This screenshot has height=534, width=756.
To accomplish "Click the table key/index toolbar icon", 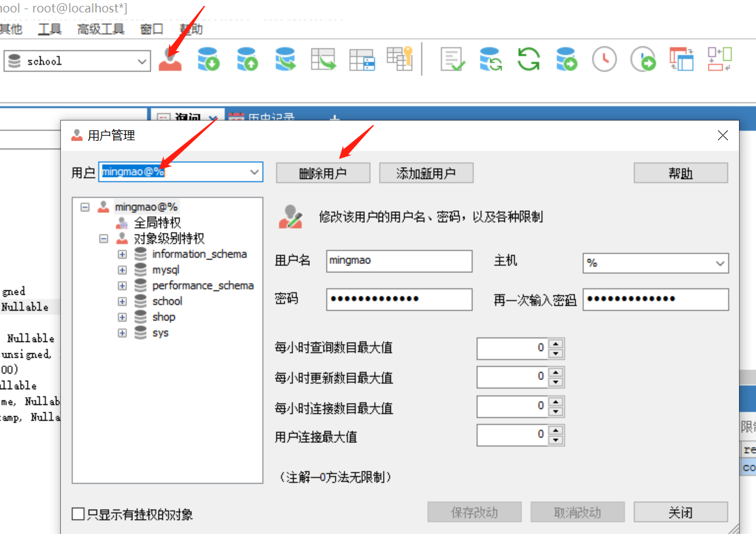I will (400, 59).
